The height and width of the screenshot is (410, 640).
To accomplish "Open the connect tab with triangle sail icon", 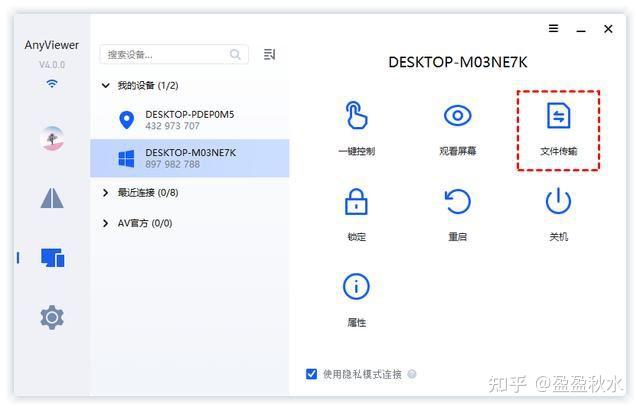I will pyautogui.click(x=52, y=198).
